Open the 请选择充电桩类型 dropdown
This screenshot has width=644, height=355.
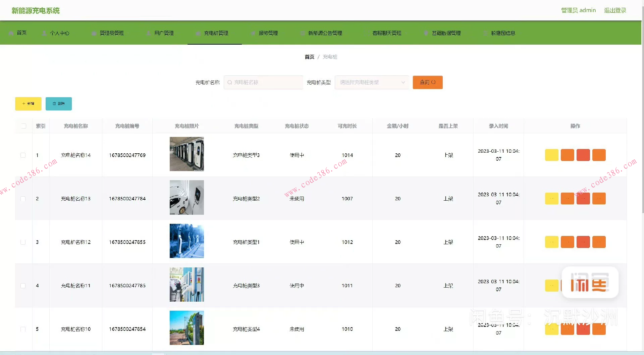(372, 82)
